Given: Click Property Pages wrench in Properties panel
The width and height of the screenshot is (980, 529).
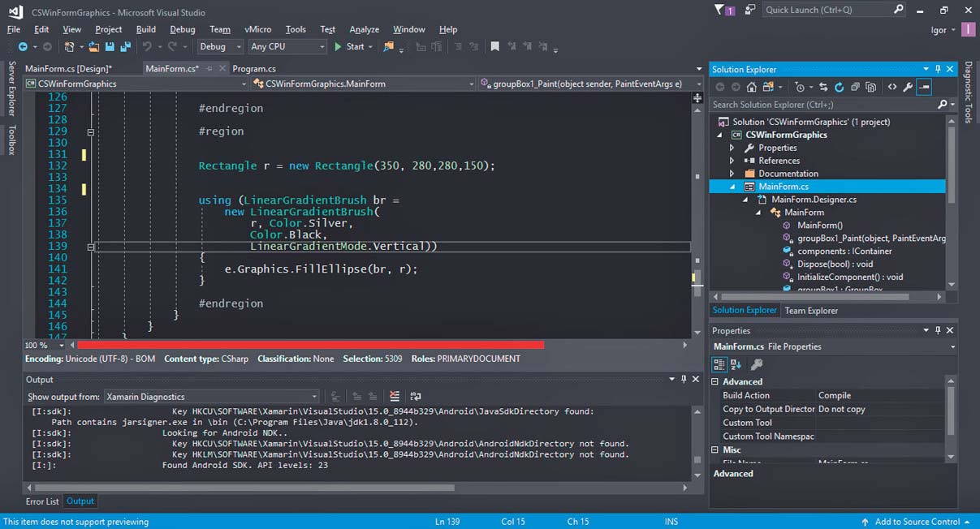Looking at the screenshot, I should (x=757, y=364).
